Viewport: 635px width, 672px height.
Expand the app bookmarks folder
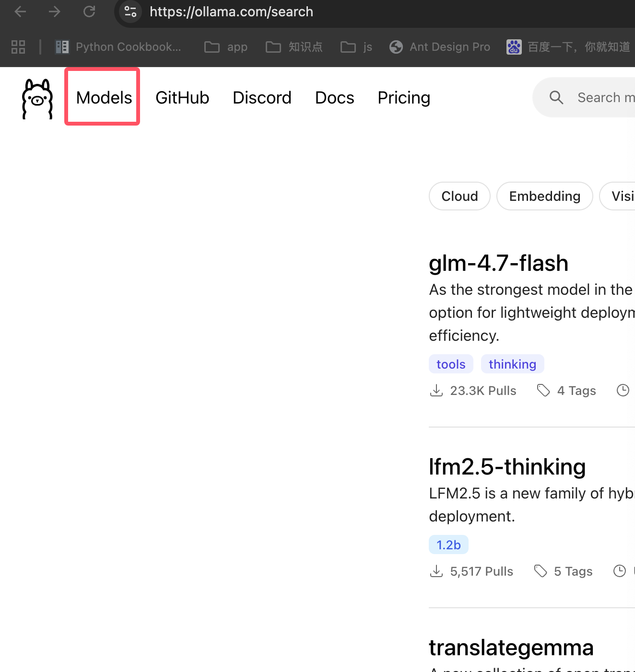click(226, 47)
